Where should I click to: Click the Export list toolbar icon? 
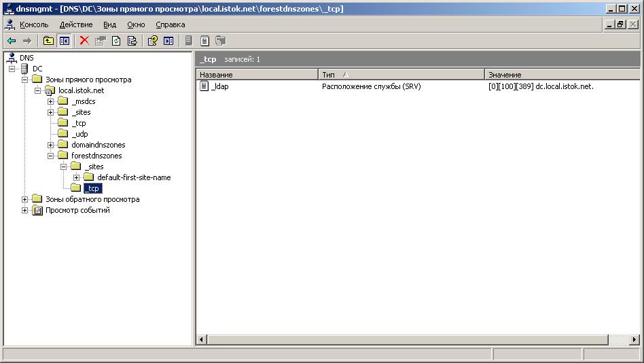132,41
